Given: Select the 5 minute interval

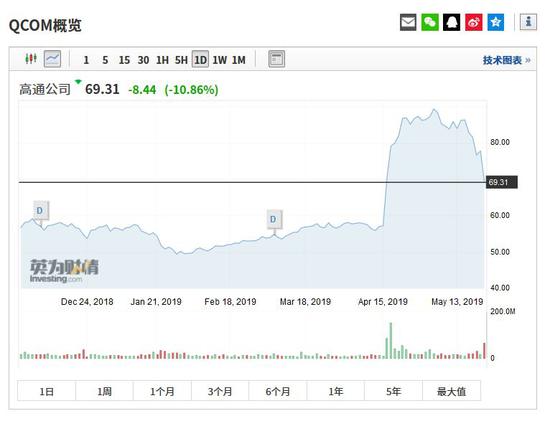Looking at the screenshot, I should (105, 60).
